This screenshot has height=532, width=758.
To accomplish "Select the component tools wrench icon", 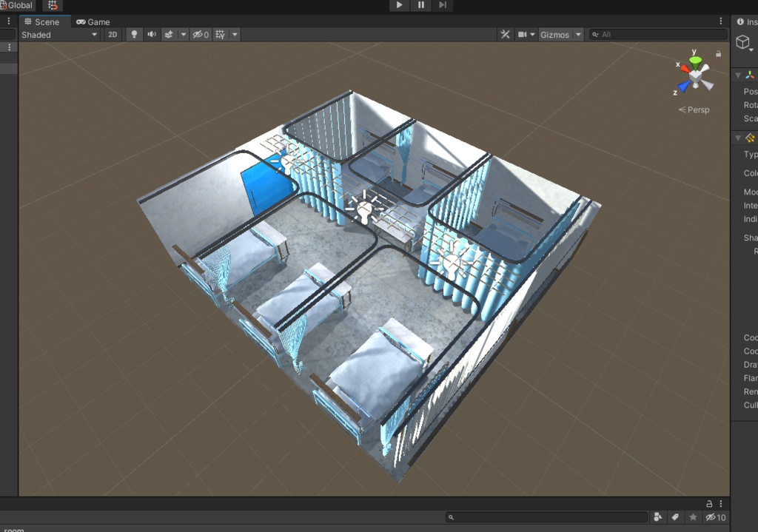I will pyautogui.click(x=505, y=34).
